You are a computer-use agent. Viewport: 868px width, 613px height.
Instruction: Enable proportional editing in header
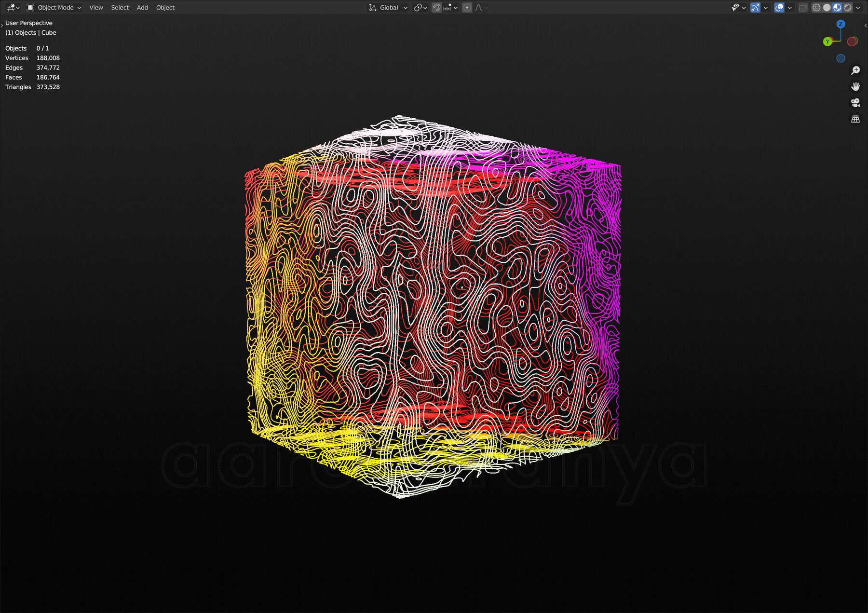point(467,7)
